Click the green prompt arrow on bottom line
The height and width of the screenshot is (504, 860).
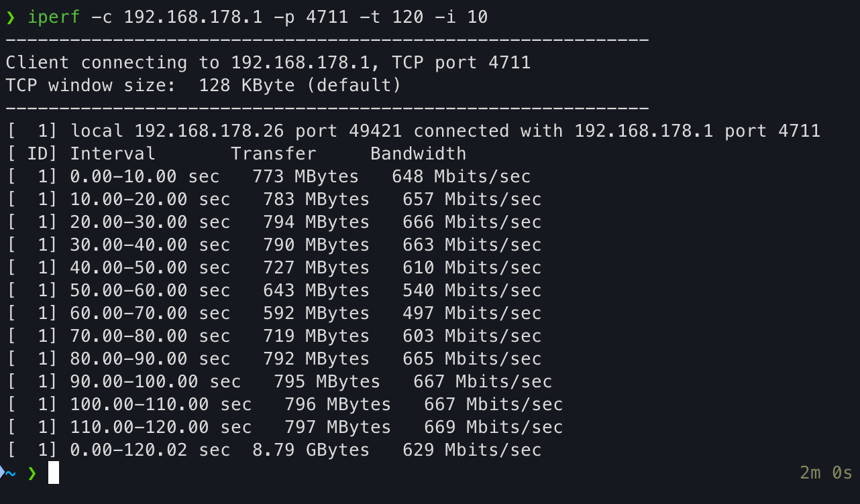pos(32,473)
